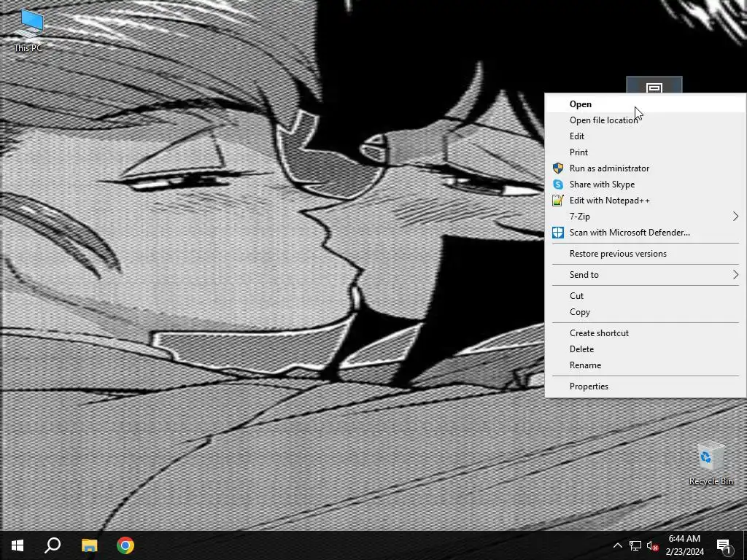The image size is (747, 560).
Task: Click shield icon beside Run as administrator
Action: 558,168
